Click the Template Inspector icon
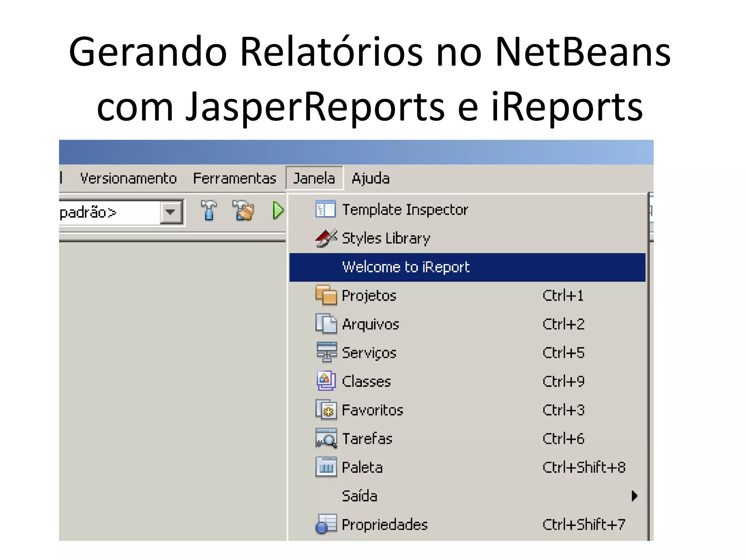Viewport: 747px width, 560px height. 325,209
